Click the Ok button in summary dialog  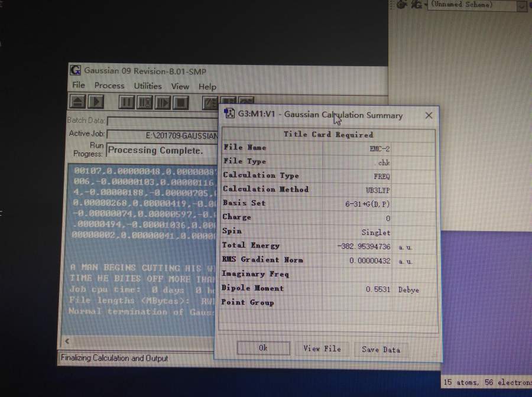(263, 348)
